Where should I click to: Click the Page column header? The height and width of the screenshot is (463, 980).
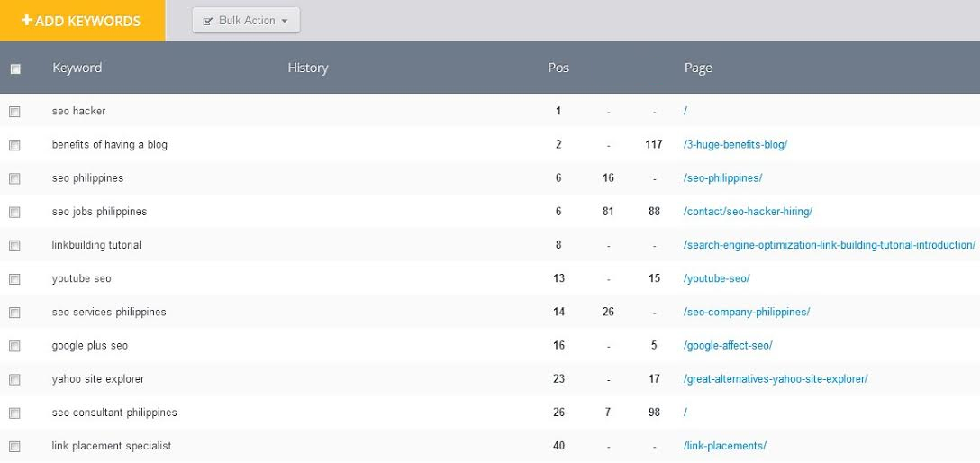point(698,68)
